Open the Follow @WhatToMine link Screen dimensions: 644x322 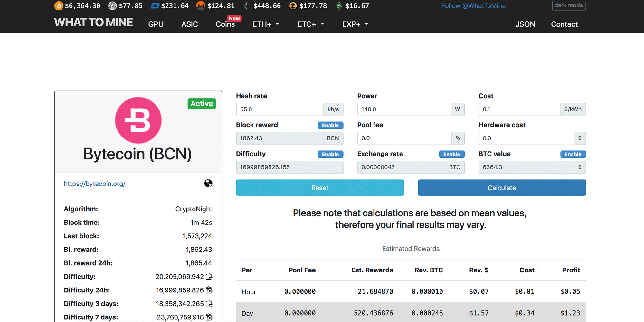[x=473, y=6]
